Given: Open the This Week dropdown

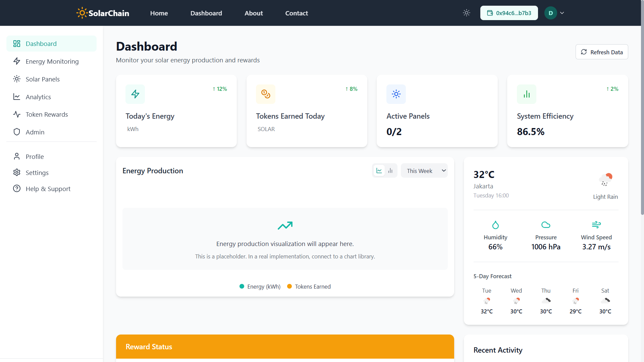Looking at the screenshot, I should 424,170.
